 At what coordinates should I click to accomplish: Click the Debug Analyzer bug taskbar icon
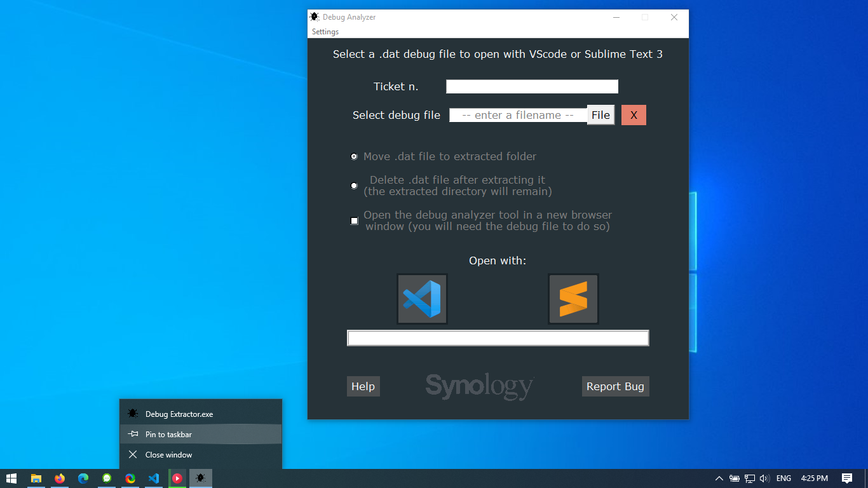(201, 478)
